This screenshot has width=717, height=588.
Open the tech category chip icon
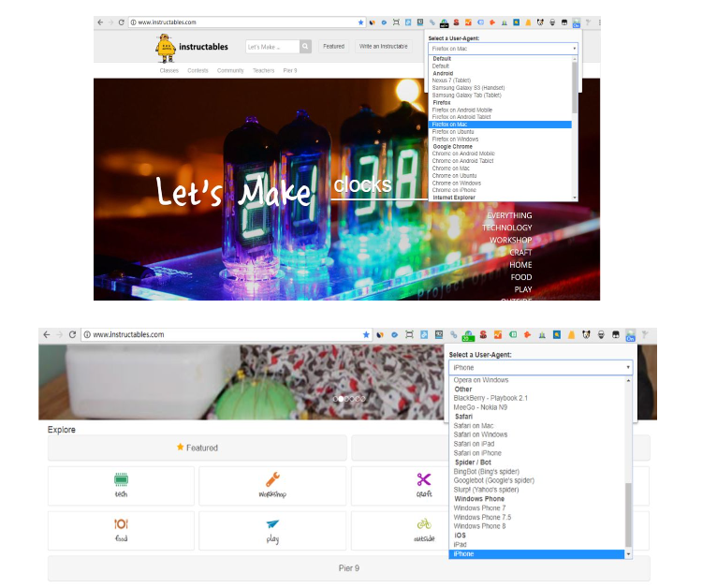(x=121, y=479)
